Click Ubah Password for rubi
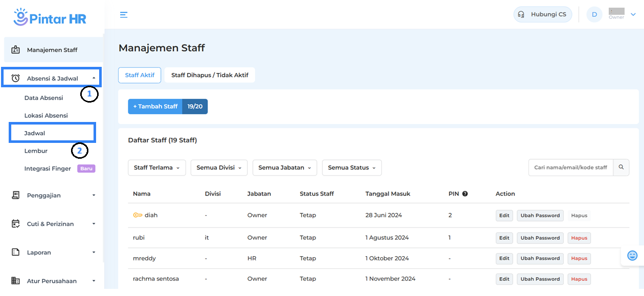This screenshot has width=644, height=296. coord(540,238)
